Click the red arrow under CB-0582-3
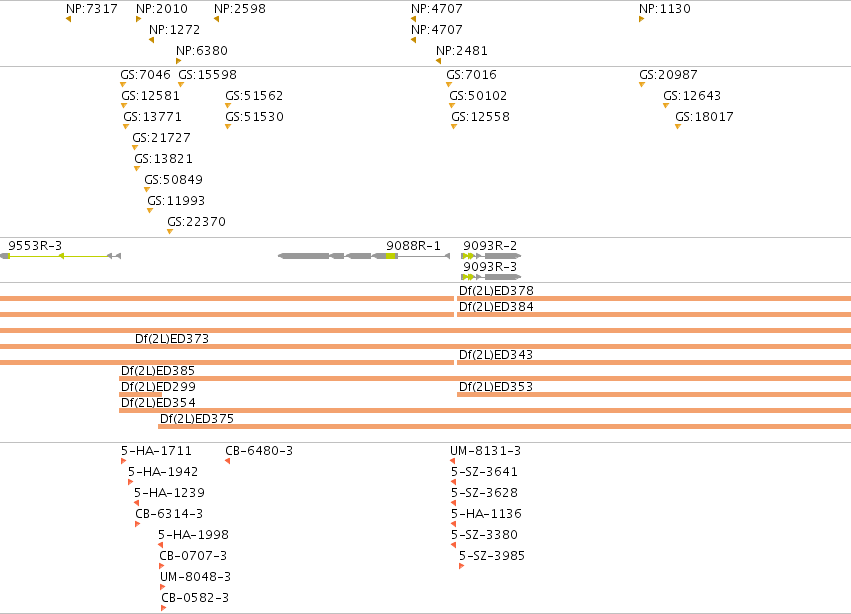 click(x=163, y=608)
